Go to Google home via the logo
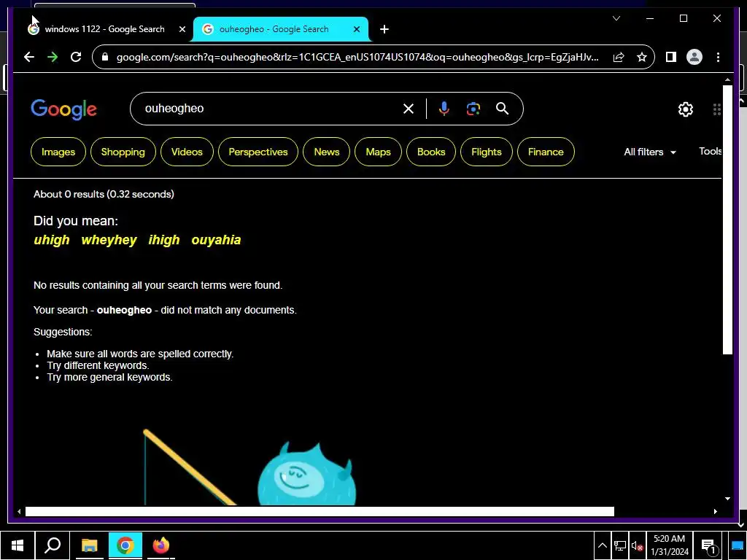 point(64,109)
